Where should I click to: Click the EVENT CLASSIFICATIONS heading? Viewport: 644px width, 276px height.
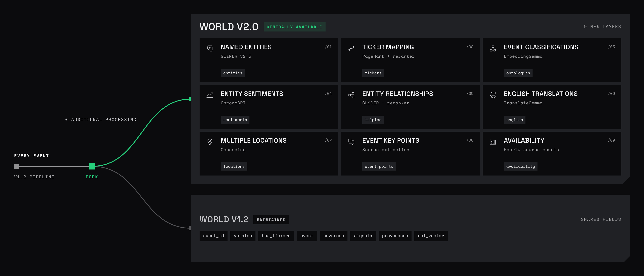click(x=541, y=47)
